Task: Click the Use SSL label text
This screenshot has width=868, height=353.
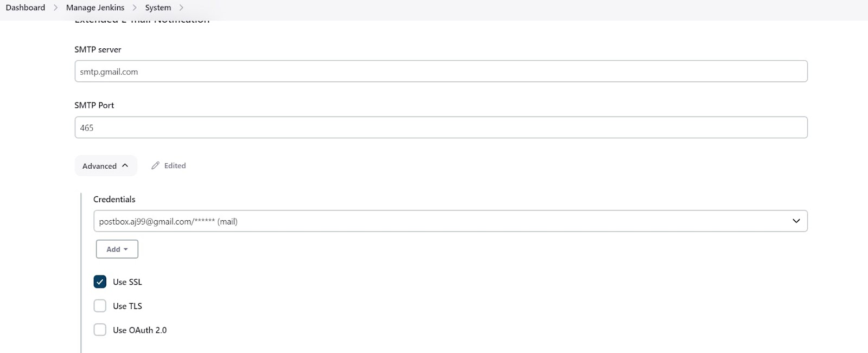Action: click(127, 282)
